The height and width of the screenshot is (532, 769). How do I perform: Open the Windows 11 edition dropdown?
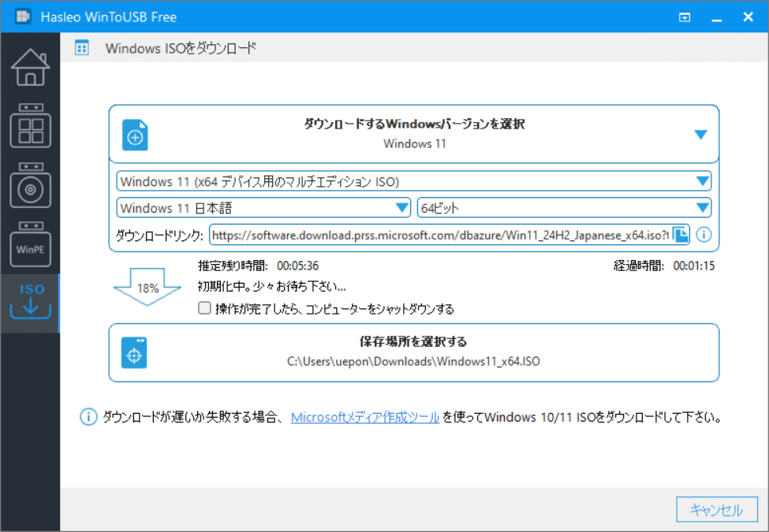pyautogui.click(x=700, y=180)
